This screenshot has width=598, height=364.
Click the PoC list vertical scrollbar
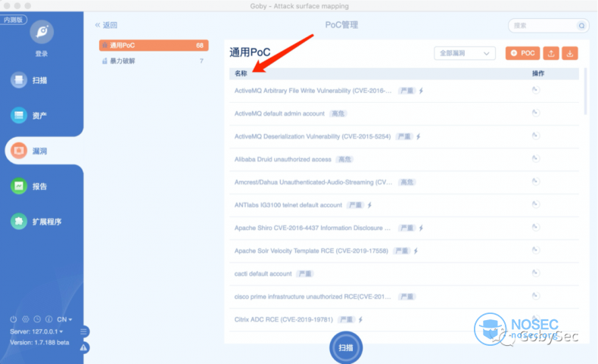click(x=585, y=92)
